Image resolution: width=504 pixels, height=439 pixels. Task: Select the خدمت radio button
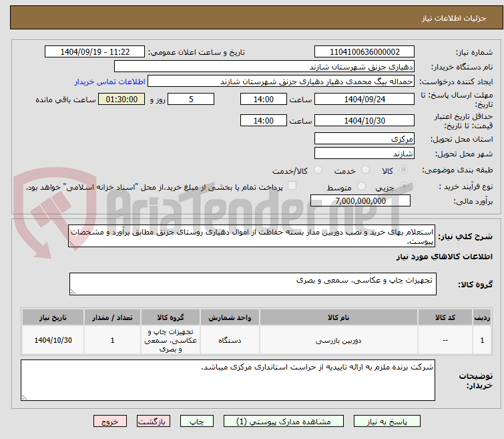tap(365, 170)
